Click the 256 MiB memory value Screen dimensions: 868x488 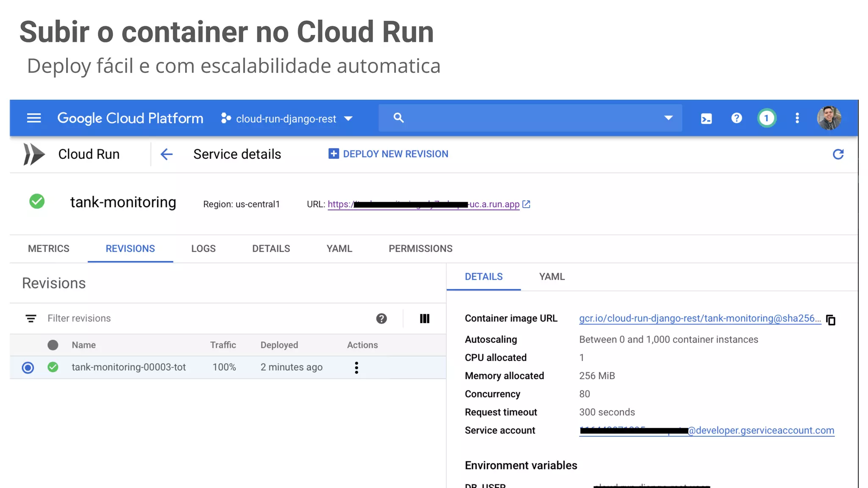(597, 376)
